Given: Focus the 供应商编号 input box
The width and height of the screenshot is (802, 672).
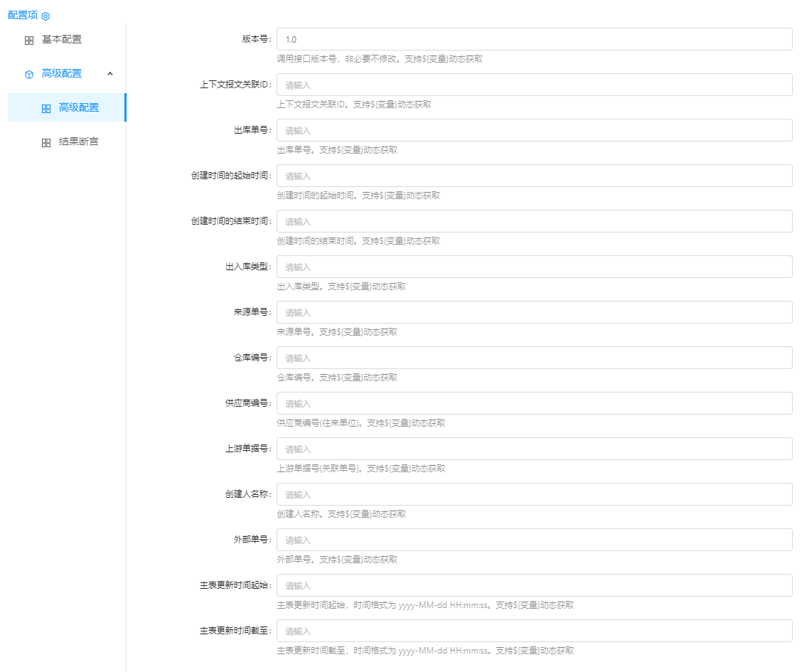Looking at the screenshot, I should [534, 403].
